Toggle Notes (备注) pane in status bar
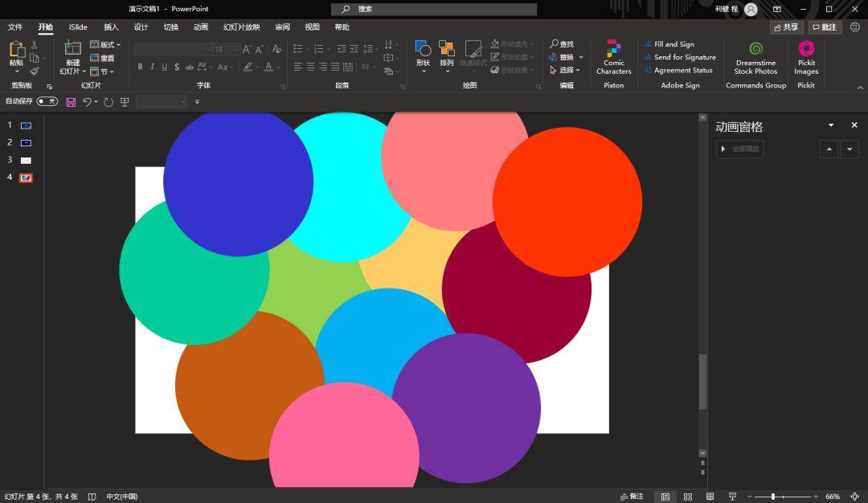 (x=632, y=497)
